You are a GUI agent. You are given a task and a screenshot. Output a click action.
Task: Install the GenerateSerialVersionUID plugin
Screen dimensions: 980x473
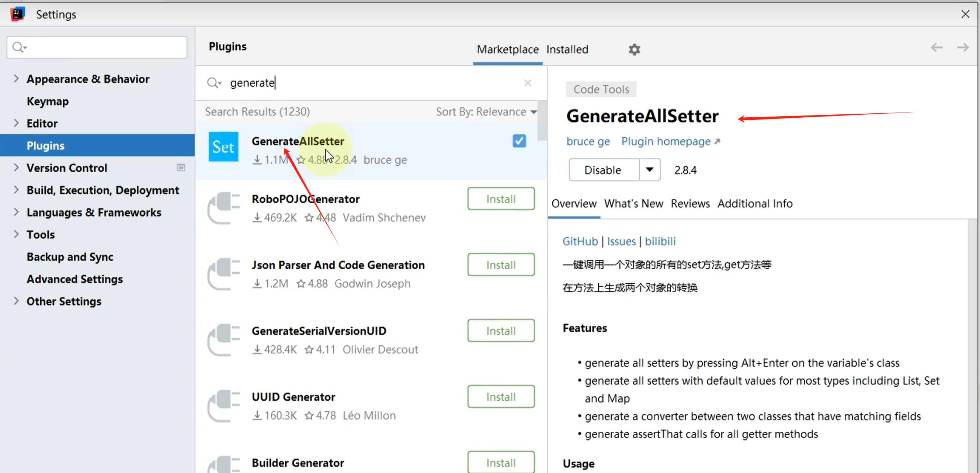(x=501, y=331)
